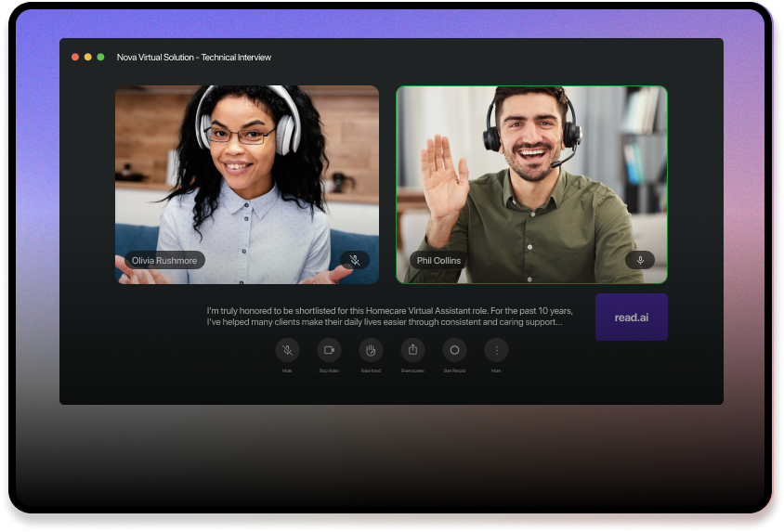Click the Stop Video camera button

[x=329, y=350]
